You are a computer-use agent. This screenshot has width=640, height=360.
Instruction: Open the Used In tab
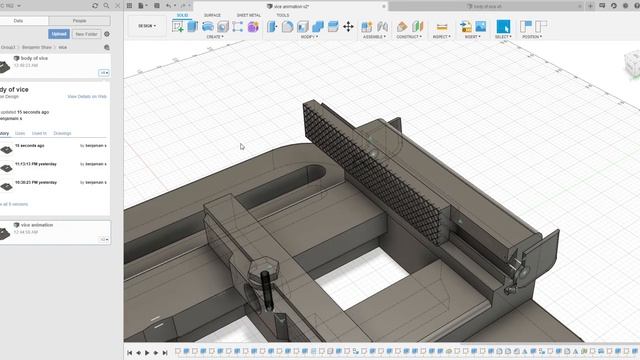(39, 133)
